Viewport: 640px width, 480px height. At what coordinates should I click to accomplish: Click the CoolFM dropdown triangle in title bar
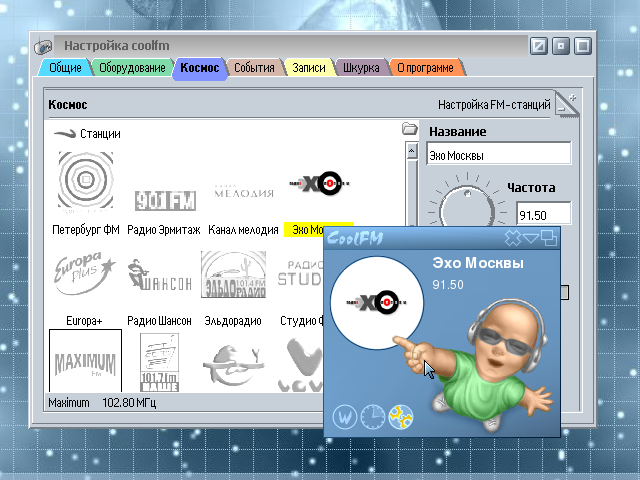531,238
